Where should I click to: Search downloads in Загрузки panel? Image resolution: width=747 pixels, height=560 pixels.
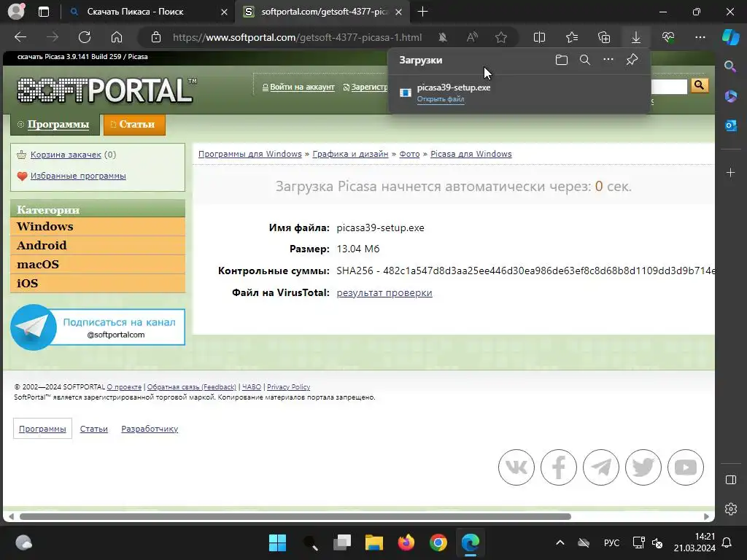tap(585, 60)
